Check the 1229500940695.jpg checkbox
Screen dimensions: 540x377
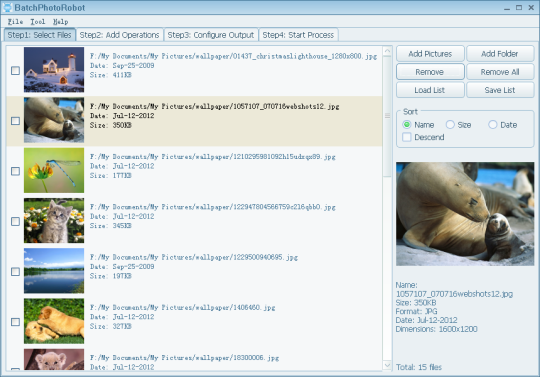pos(15,272)
